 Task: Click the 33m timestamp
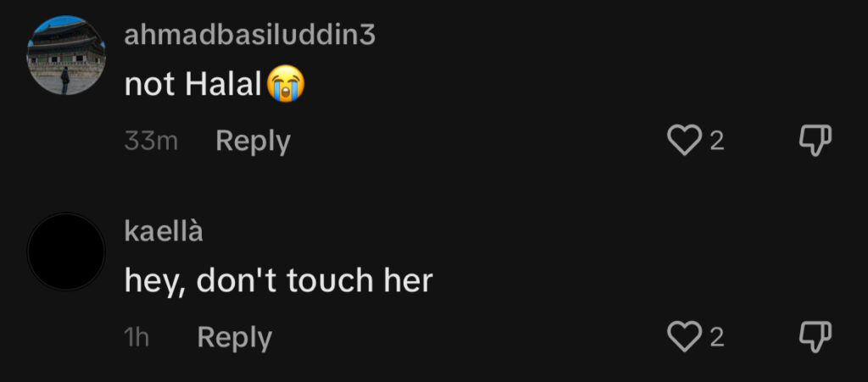[151, 141]
